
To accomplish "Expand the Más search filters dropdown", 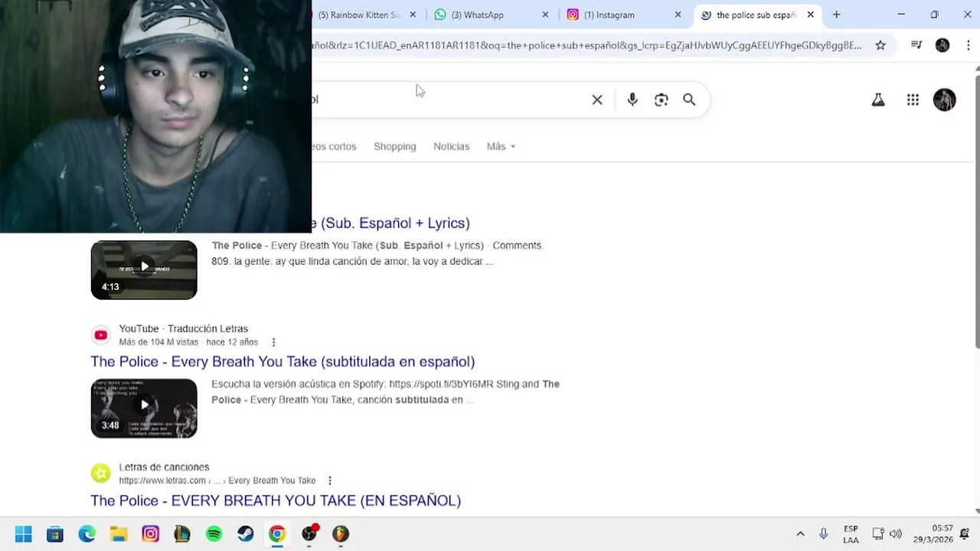I will coord(501,146).
